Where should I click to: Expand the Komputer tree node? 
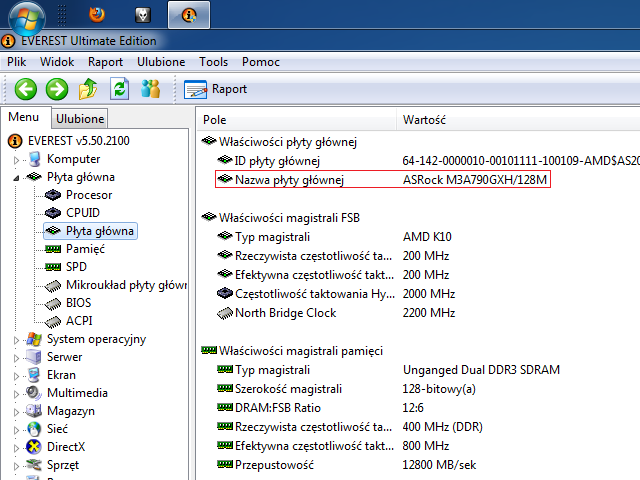pos(17,159)
